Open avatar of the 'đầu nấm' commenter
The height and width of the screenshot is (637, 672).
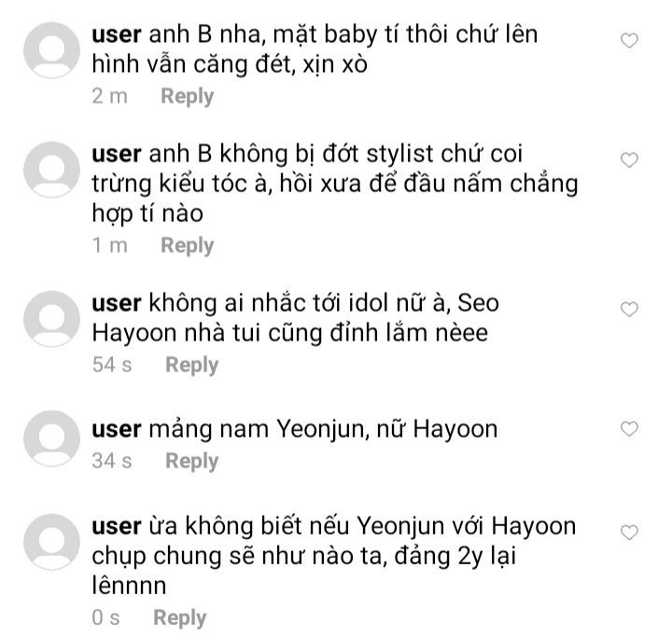pyautogui.click(x=52, y=170)
